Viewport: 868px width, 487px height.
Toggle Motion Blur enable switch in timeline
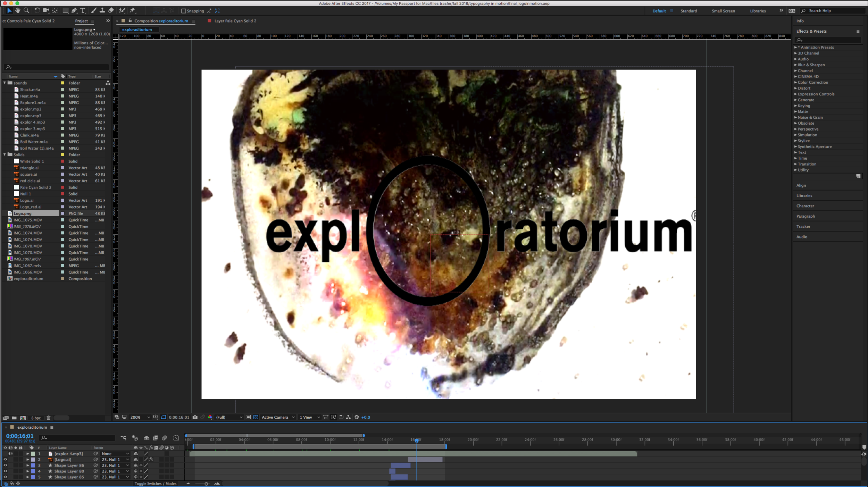coord(165,438)
